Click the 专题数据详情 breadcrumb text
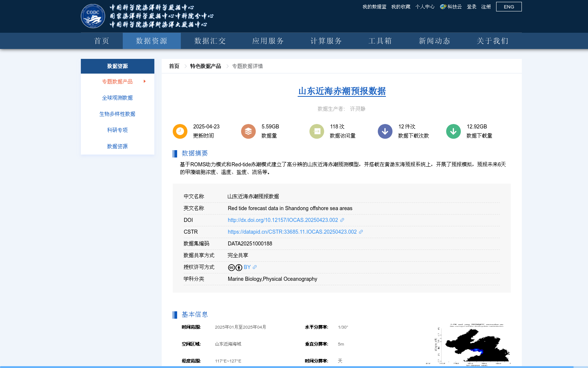The image size is (588, 368). 247,66
